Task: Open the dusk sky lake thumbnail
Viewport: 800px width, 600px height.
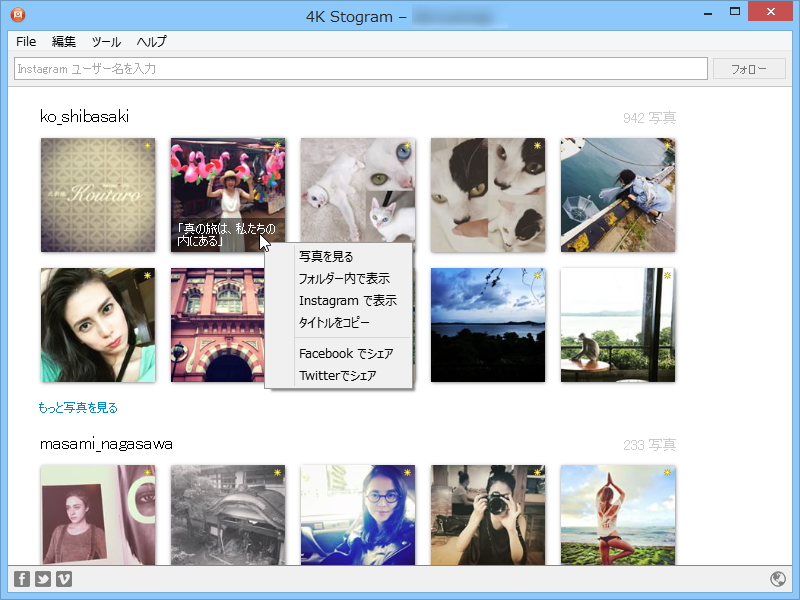Action: pos(488,325)
